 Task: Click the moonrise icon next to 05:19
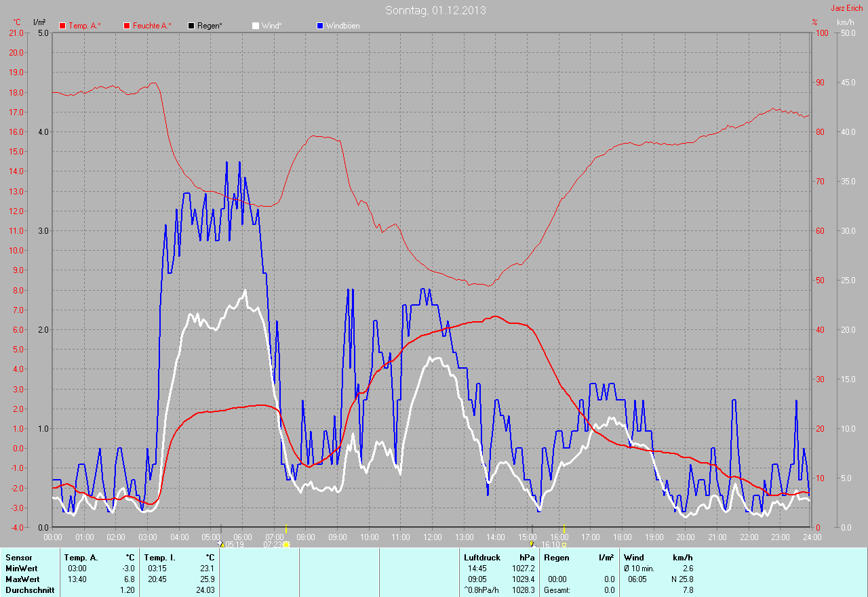click(x=220, y=544)
